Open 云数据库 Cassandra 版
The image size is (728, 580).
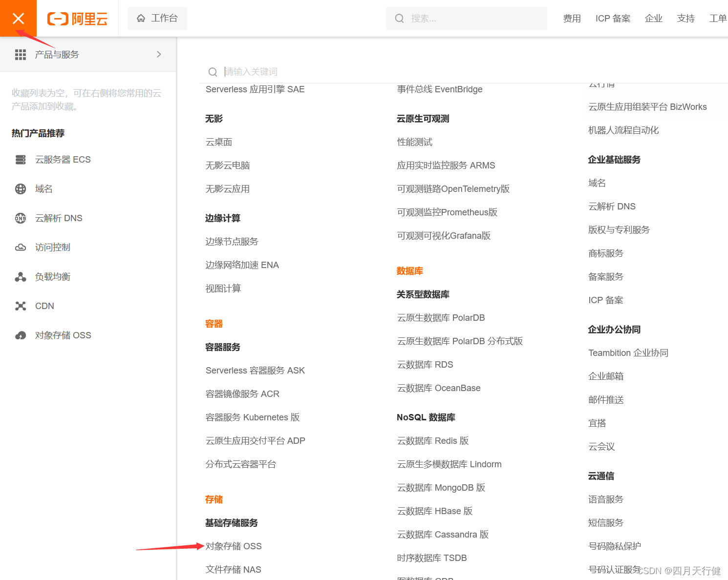443,535
